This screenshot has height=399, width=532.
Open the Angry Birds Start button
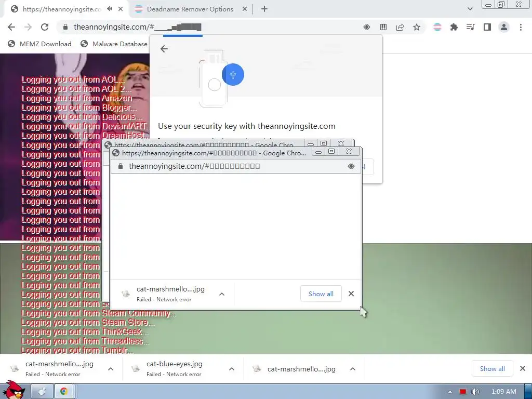tap(14, 390)
